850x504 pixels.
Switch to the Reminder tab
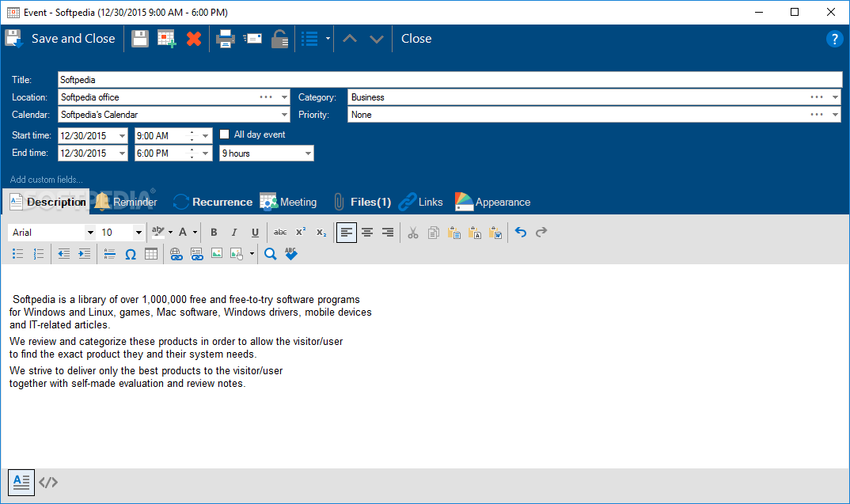pyautogui.click(x=126, y=202)
